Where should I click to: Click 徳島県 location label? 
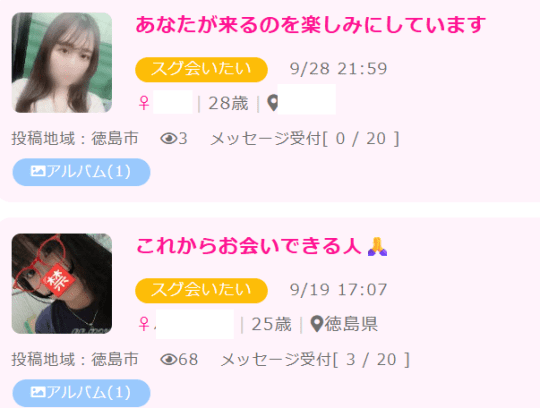[x=351, y=324]
